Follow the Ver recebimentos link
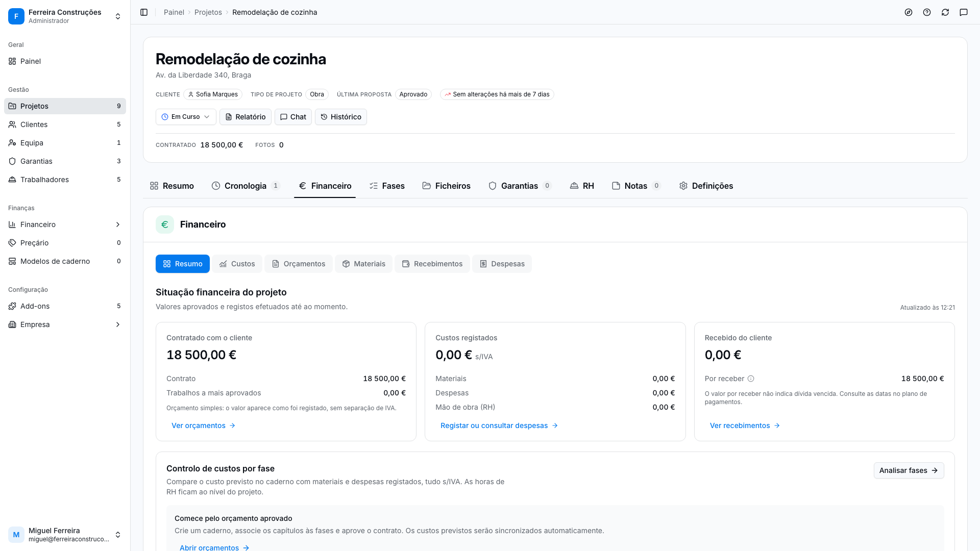Image resolution: width=980 pixels, height=551 pixels. pyautogui.click(x=745, y=425)
